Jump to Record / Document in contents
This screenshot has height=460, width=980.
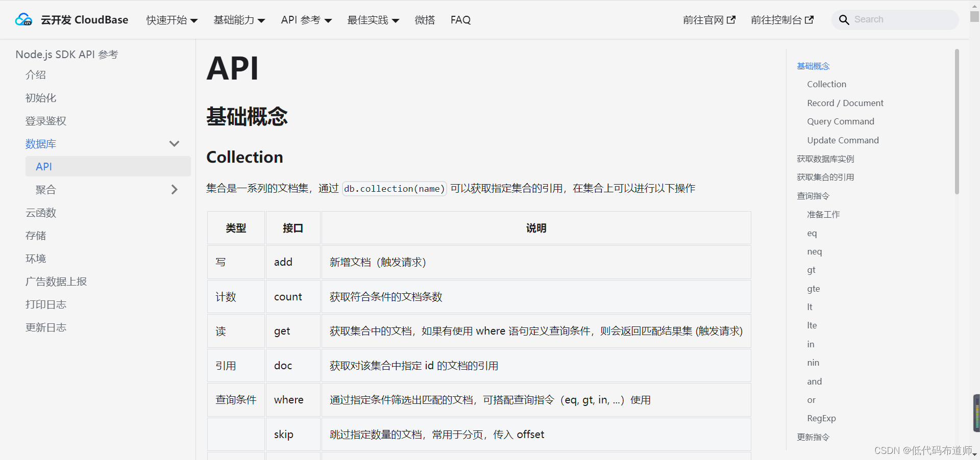click(x=845, y=103)
